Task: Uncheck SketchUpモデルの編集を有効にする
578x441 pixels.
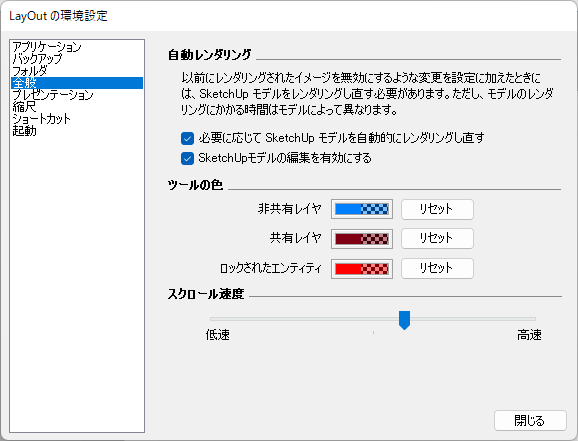Action: (x=187, y=159)
